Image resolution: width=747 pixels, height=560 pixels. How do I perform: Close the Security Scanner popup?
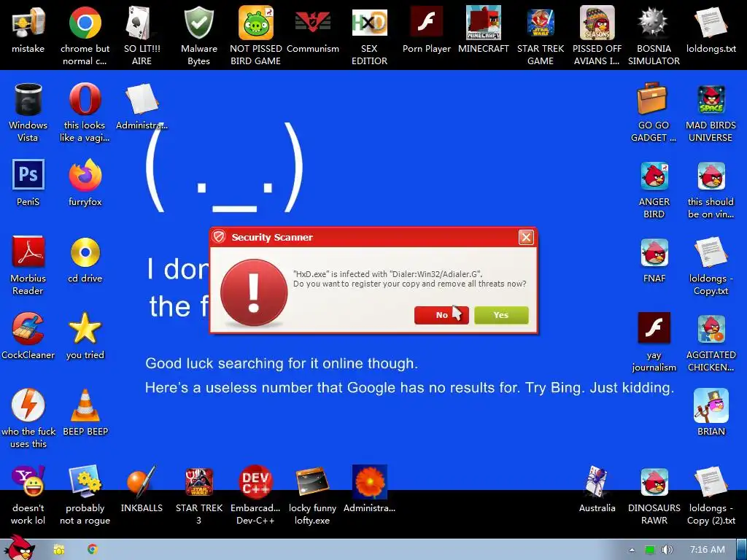(526, 237)
